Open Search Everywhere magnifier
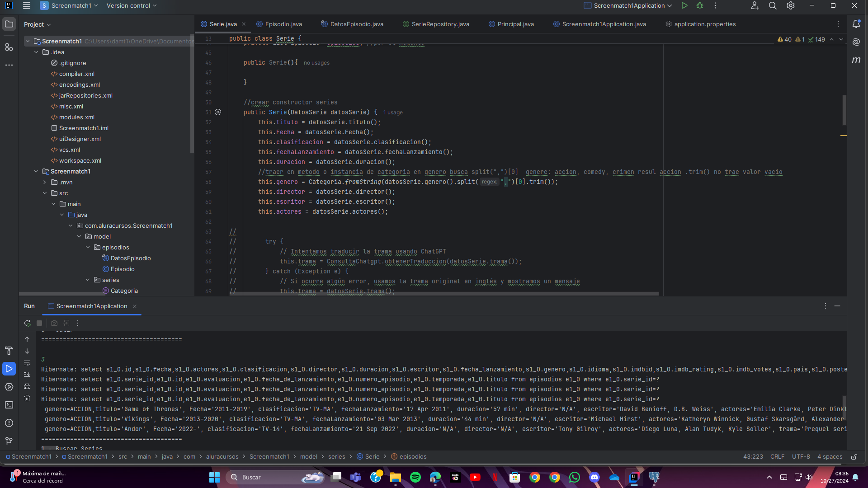868x488 pixels. coord(773,5)
